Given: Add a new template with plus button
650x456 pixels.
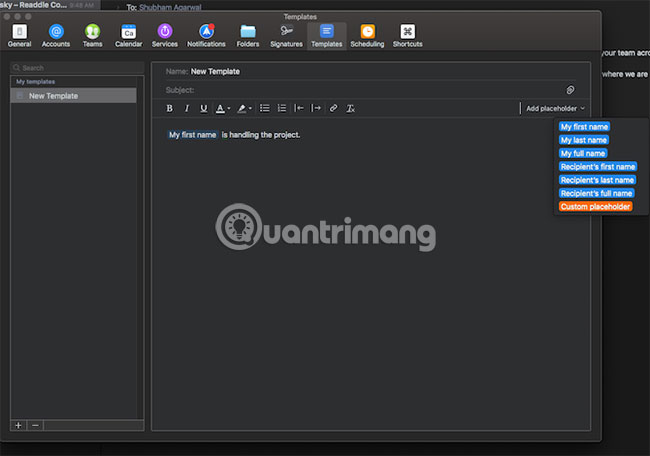Looking at the screenshot, I should pyautogui.click(x=18, y=425).
